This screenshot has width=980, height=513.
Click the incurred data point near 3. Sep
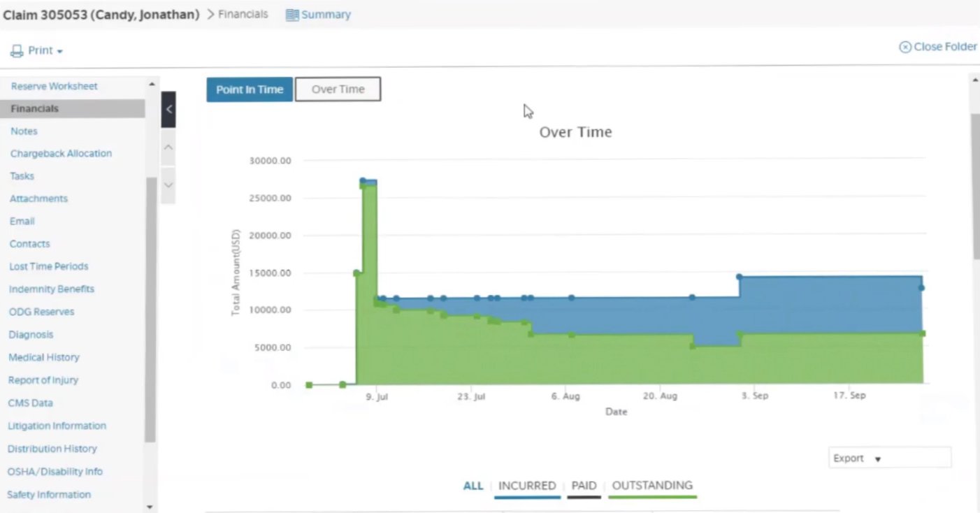pyautogui.click(x=739, y=277)
